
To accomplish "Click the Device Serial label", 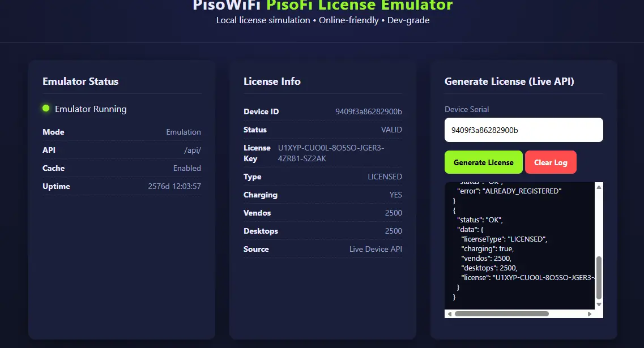I will [467, 110].
